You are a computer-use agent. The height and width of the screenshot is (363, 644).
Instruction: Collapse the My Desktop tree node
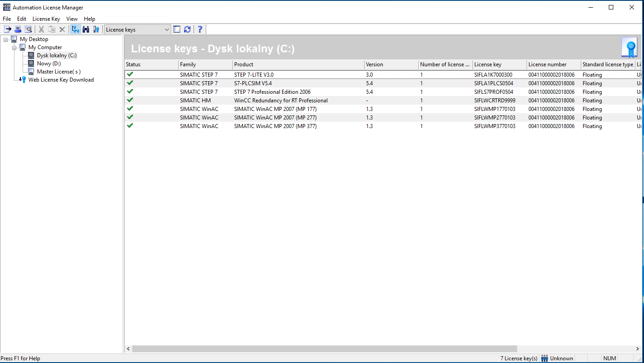(5, 40)
